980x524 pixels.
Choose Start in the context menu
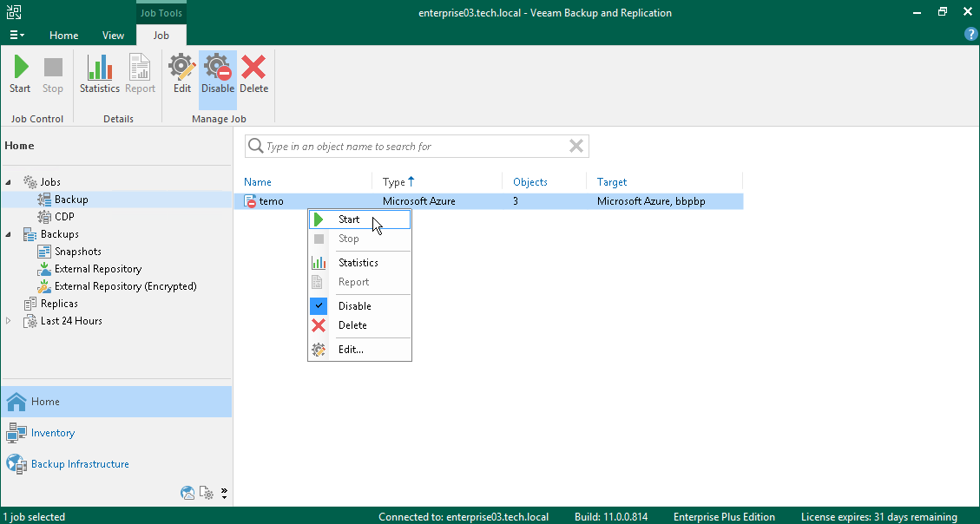pos(360,219)
